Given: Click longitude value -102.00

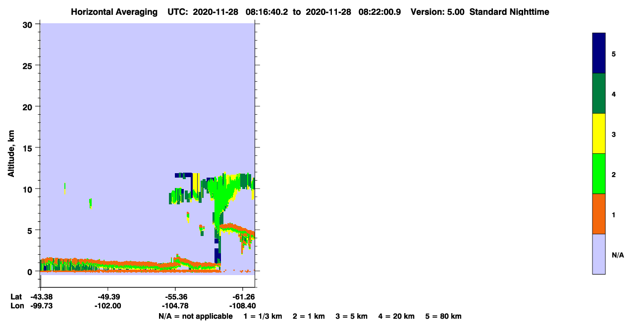Looking at the screenshot, I should [x=107, y=306].
